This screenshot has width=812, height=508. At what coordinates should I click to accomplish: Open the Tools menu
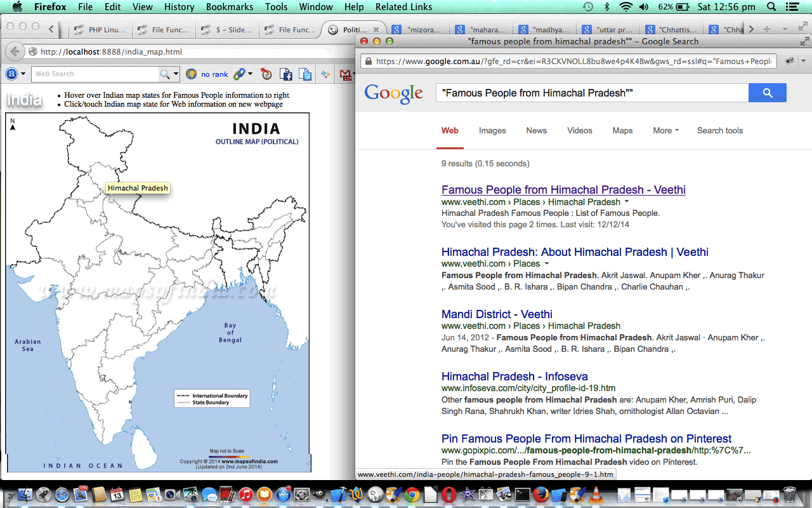(276, 7)
